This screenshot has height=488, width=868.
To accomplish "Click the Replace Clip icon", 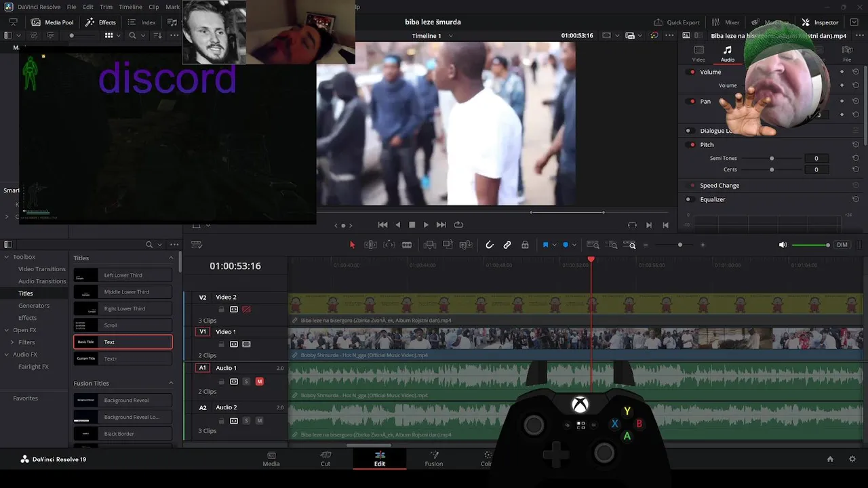I will click(x=466, y=245).
